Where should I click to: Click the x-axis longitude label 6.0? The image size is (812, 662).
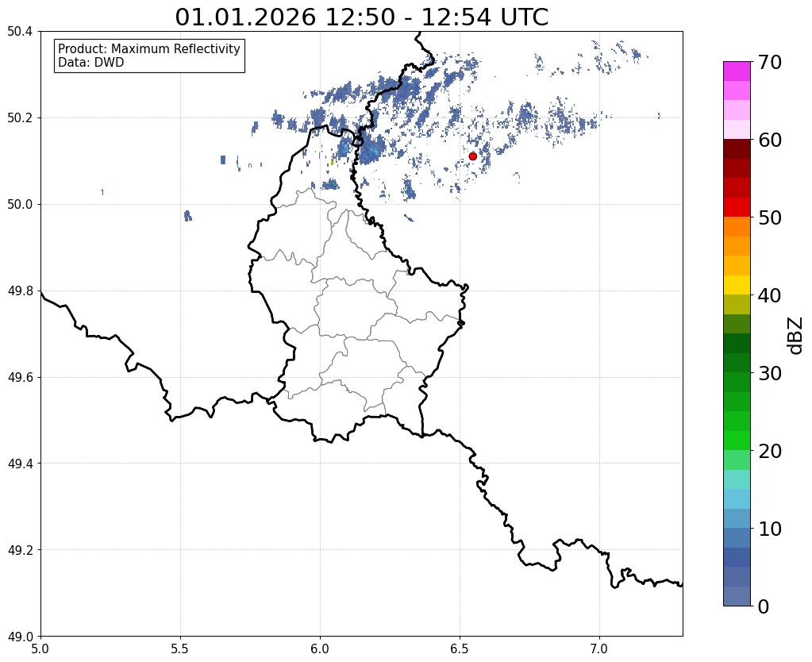320,649
